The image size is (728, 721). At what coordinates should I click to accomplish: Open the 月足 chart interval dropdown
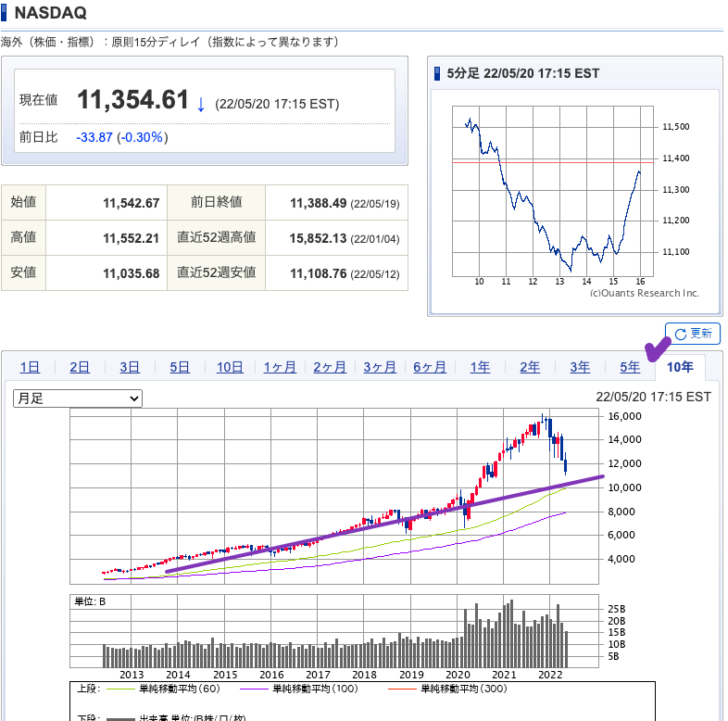(78, 398)
